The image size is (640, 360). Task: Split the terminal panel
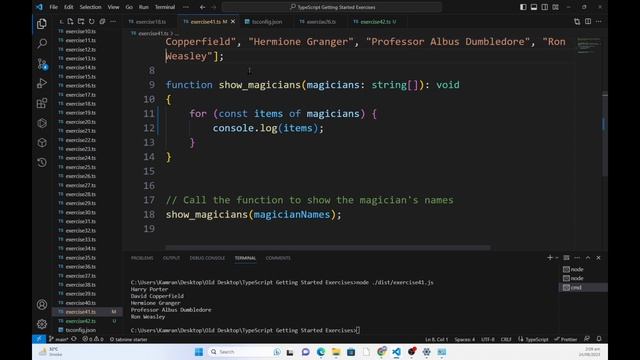pos(566,258)
